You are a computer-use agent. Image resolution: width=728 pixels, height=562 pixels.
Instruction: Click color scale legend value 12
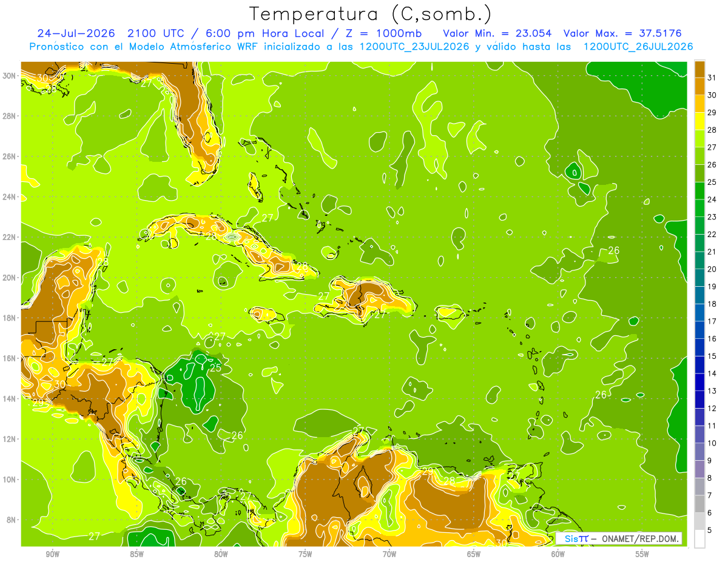click(712, 408)
